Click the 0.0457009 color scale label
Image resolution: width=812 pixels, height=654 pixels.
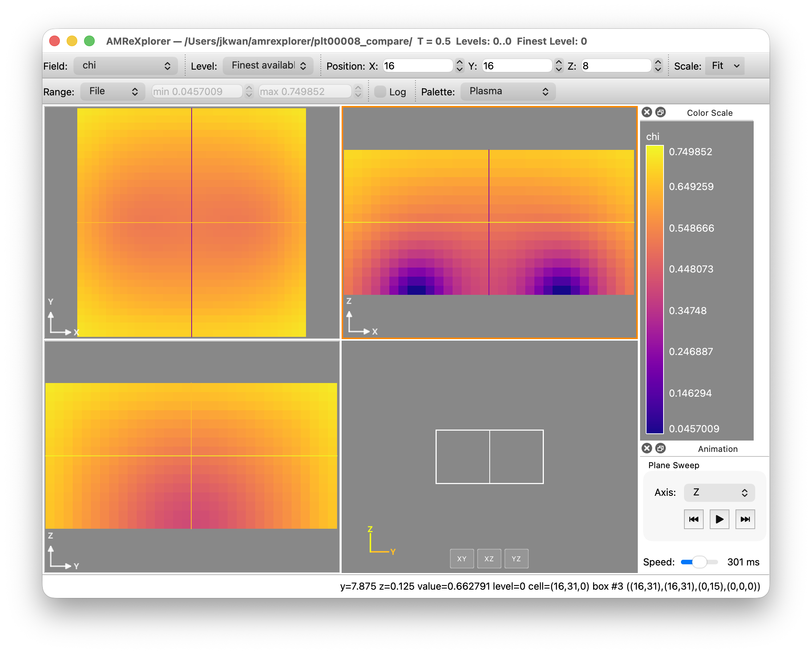click(694, 429)
